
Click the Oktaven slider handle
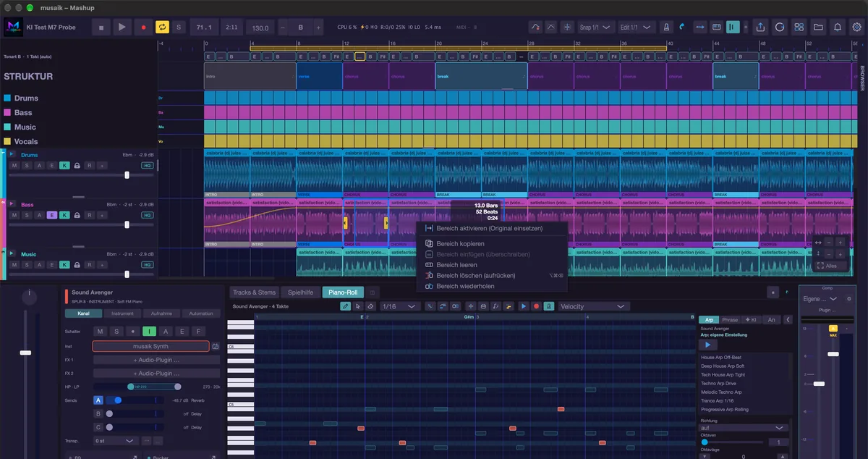point(705,442)
